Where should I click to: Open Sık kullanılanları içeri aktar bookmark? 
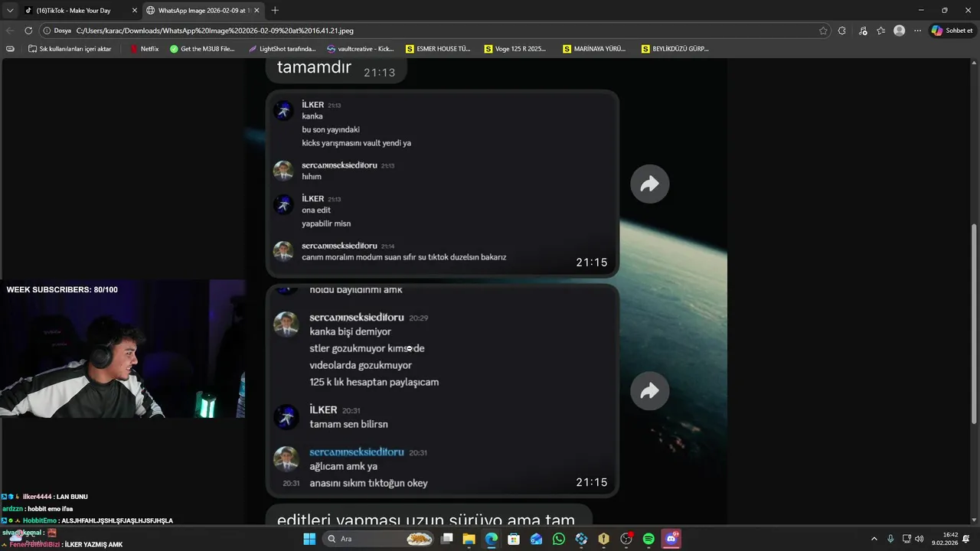(x=70, y=49)
